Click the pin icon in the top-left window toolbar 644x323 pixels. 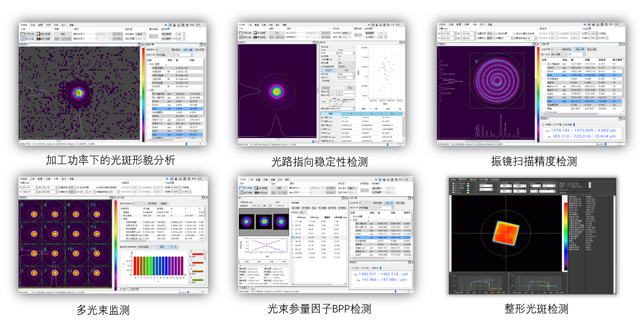click(170, 25)
